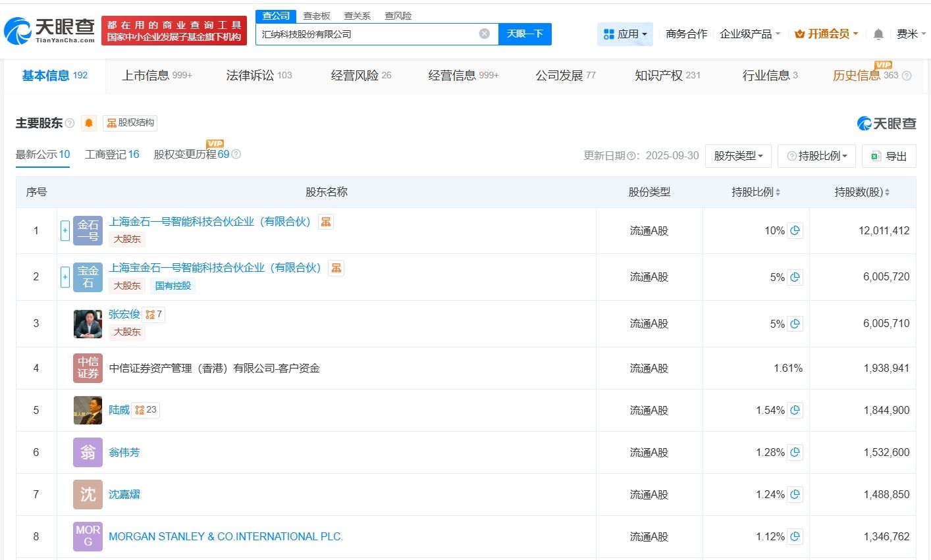Select the 工商登记 sub-tab
This screenshot has width=931, height=560.
pos(112,155)
